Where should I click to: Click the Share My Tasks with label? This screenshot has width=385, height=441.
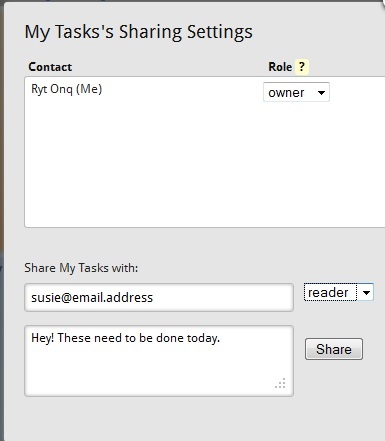pyautogui.click(x=81, y=268)
